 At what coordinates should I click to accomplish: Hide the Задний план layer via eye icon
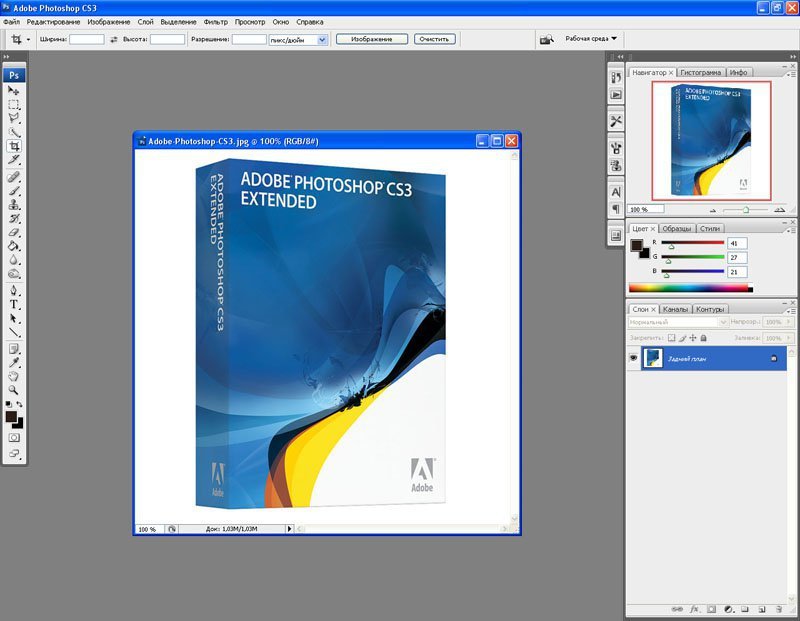[x=633, y=358]
